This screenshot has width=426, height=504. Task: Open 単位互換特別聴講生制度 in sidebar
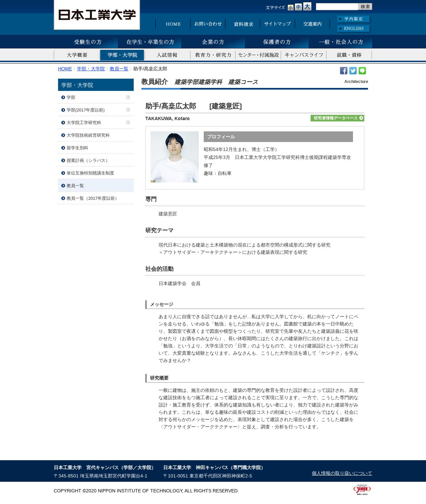[x=96, y=173]
